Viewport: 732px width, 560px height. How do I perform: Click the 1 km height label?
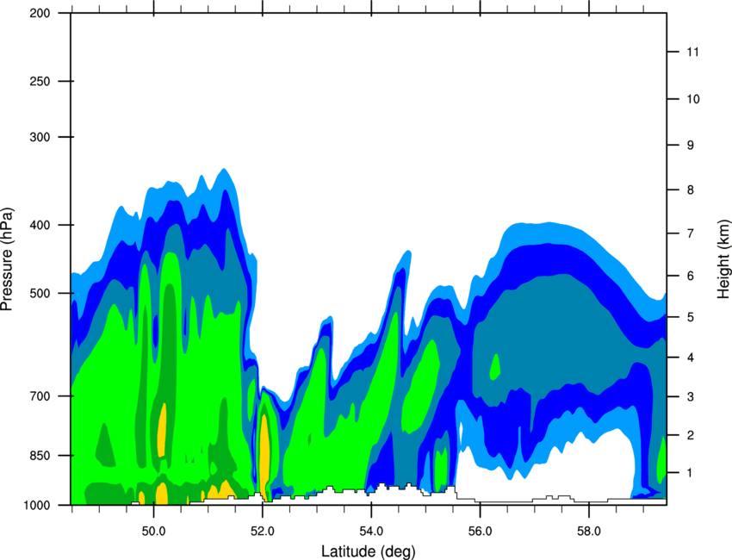(691, 473)
